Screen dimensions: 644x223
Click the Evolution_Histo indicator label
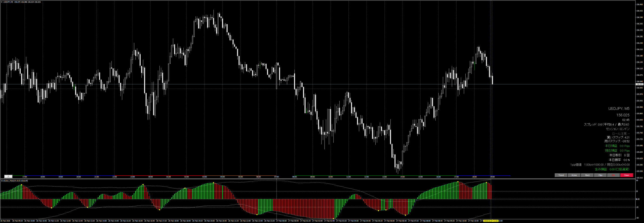coord(15,181)
